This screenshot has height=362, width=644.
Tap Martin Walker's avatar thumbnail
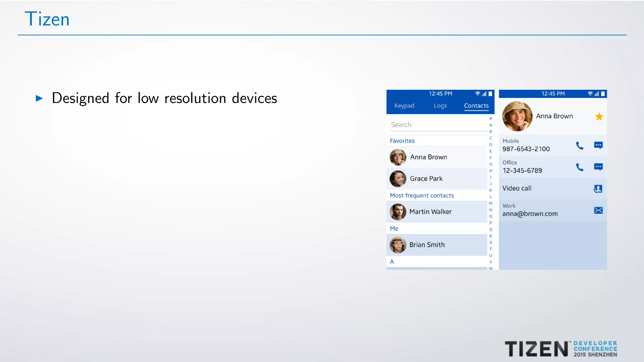coord(398,211)
